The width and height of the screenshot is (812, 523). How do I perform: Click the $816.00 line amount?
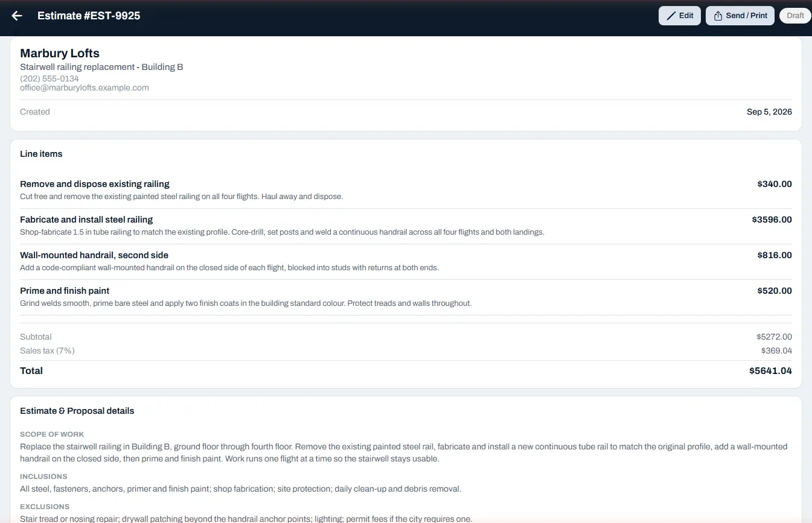(775, 255)
